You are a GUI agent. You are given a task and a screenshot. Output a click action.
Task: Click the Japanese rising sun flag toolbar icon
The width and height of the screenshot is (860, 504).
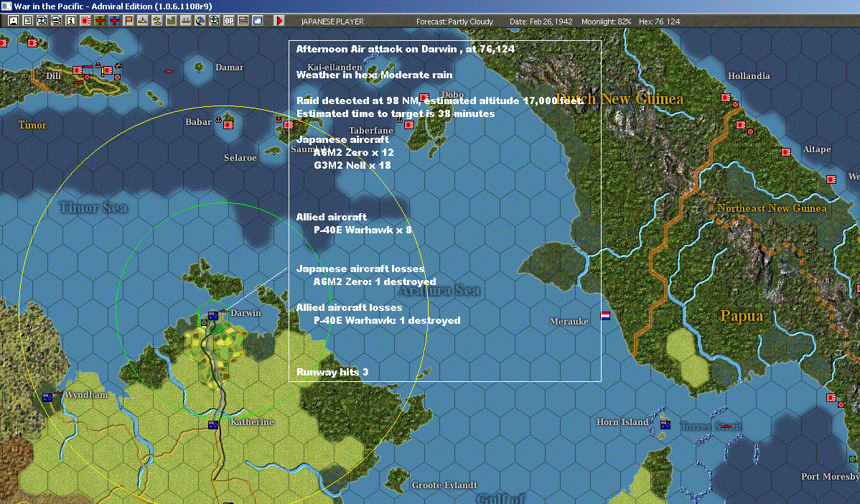[x=85, y=21]
